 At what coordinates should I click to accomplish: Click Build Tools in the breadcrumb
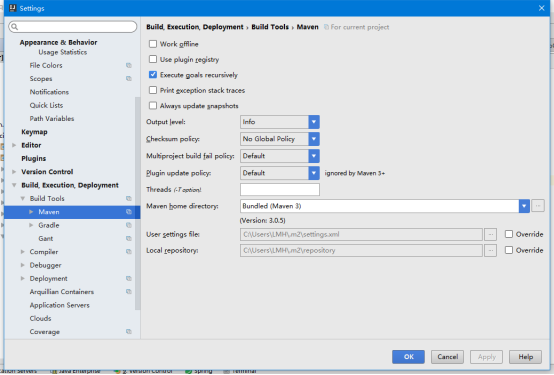270,27
